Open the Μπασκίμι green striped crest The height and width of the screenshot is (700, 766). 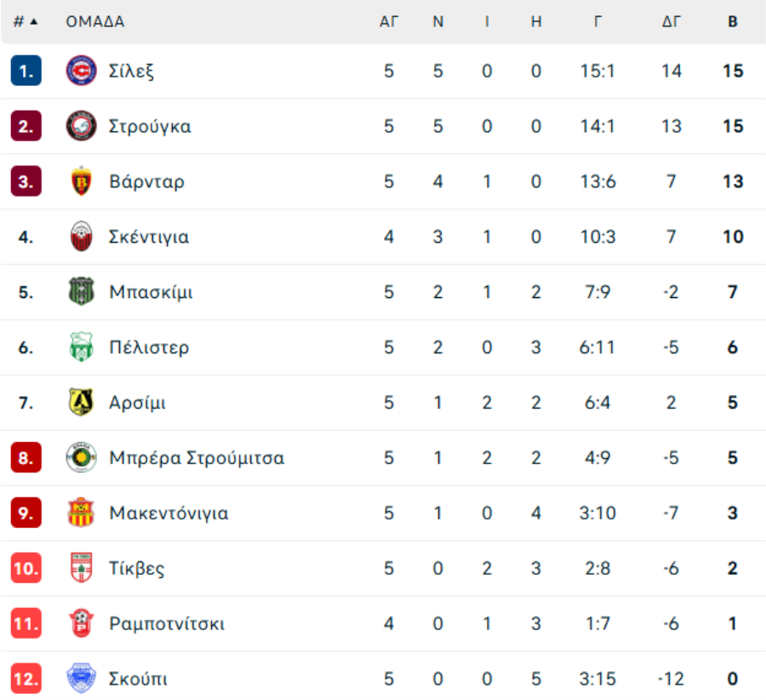(x=81, y=292)
